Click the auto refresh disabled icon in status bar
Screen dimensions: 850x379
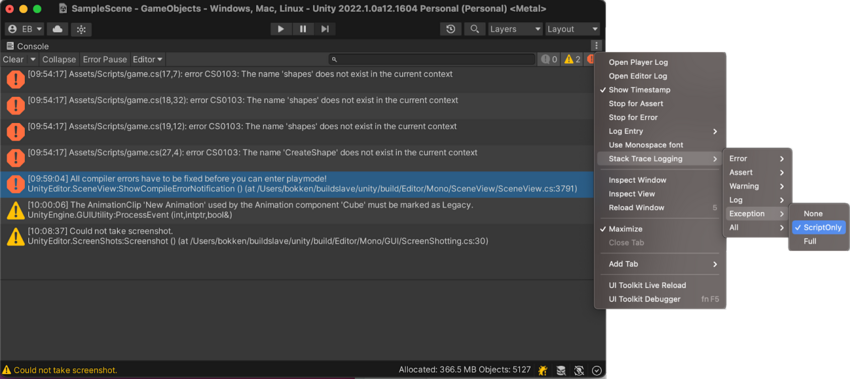tap(579, 370)
